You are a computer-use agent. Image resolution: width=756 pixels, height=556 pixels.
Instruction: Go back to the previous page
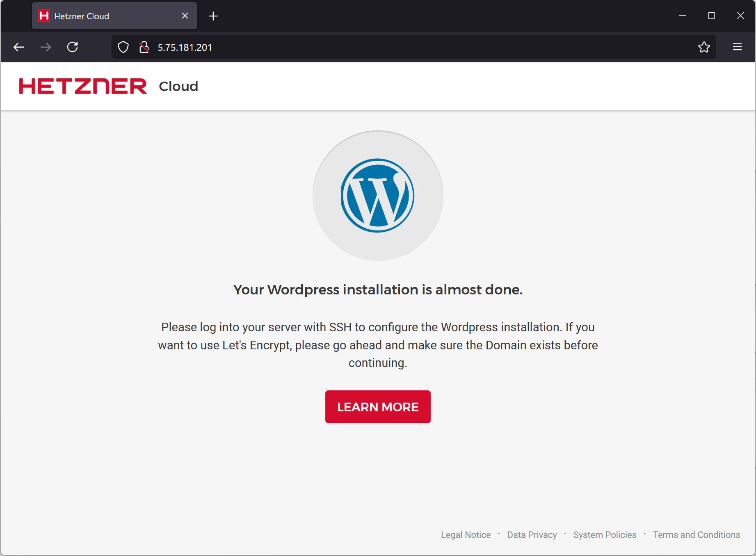(x=19, y=47)
